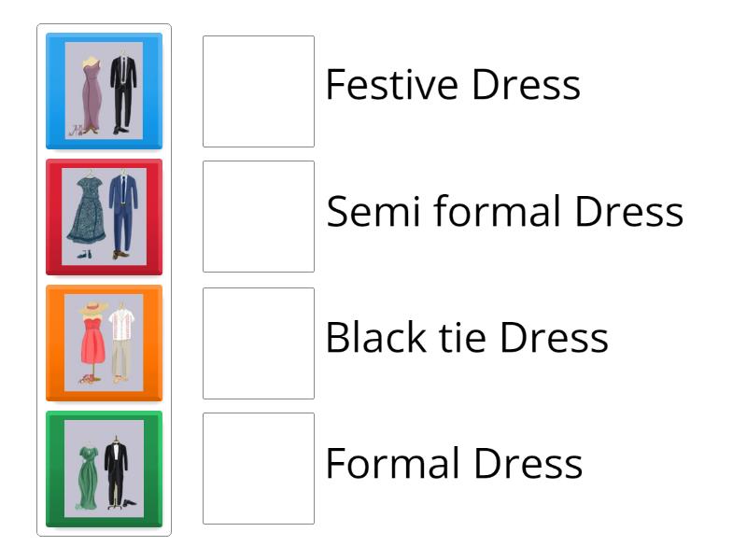
Task: Click the answer box beside Semi formal Dress
Action: point(258,214)
